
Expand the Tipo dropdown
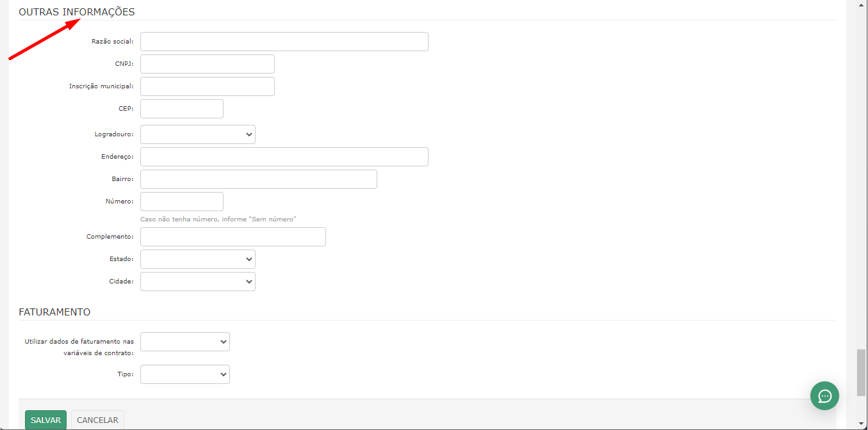tap(184, 374)
